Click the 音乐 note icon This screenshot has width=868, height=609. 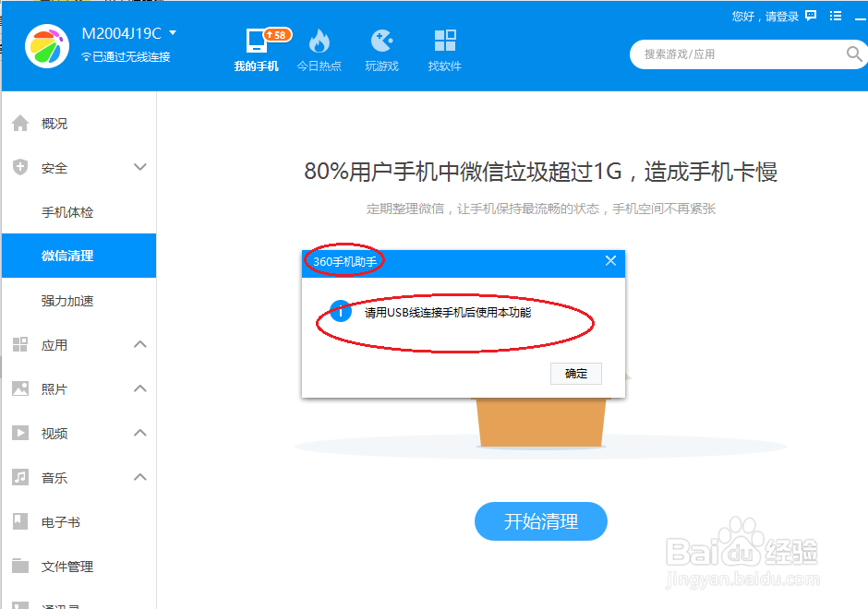pyautogui.click(x=20, y=477)
